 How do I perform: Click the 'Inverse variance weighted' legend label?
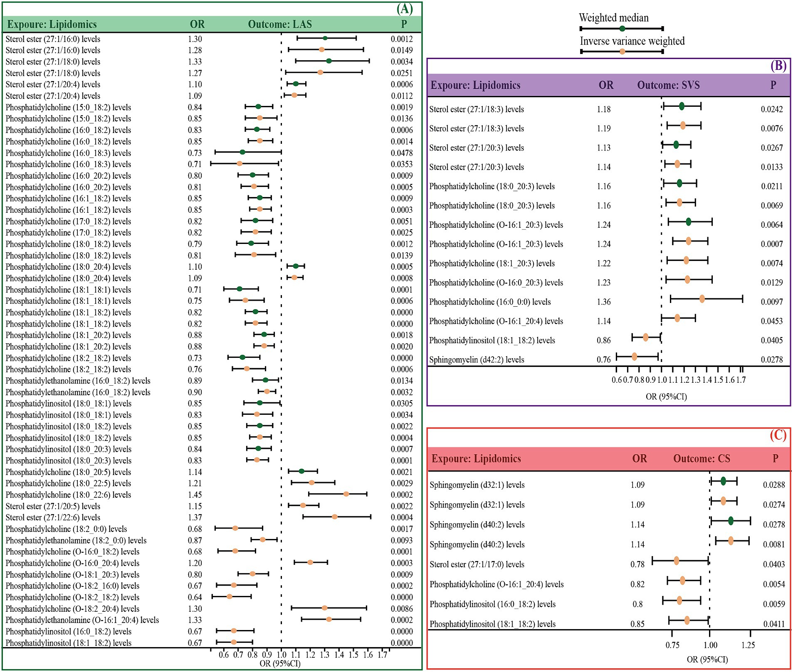click(x=632, y=41)
